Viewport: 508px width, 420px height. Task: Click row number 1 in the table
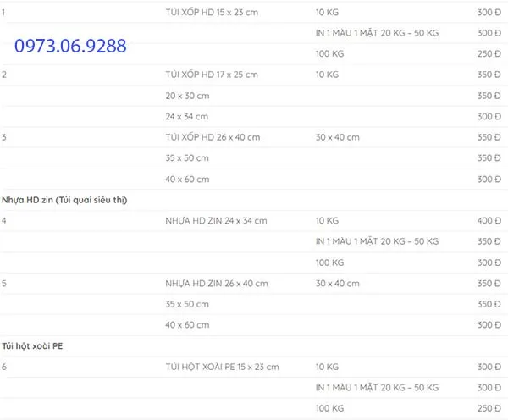(3, 13)
